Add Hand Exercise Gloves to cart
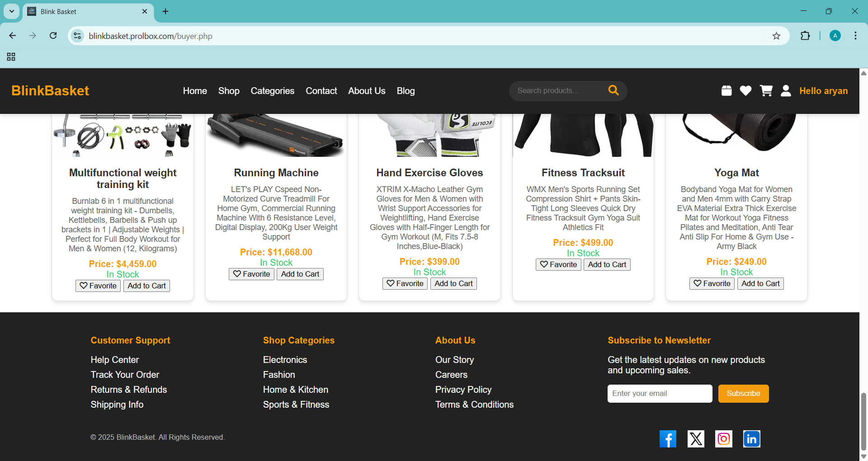 (453, 283)
